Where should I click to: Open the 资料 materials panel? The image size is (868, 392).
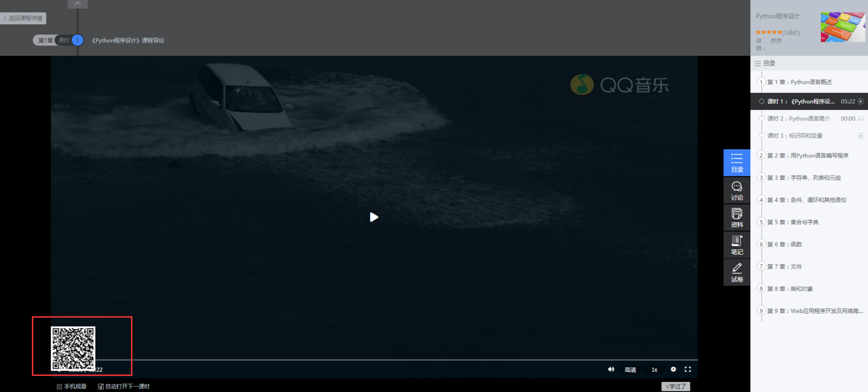click(x=737, y=218)
